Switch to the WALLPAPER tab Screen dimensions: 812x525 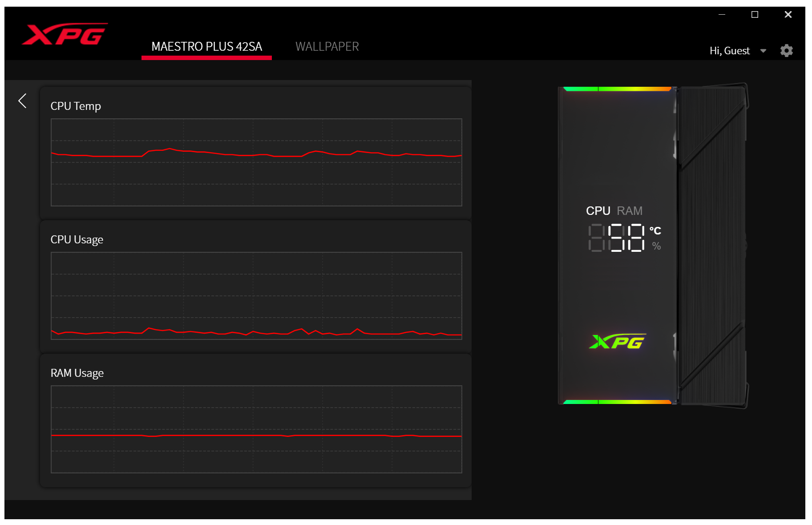click(x=327, y=47)
